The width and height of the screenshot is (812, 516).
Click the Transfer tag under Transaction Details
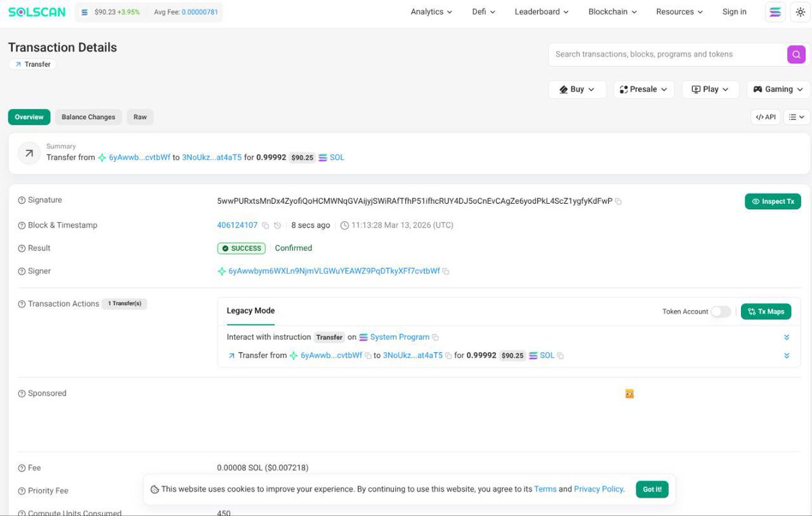coord(32,64)
